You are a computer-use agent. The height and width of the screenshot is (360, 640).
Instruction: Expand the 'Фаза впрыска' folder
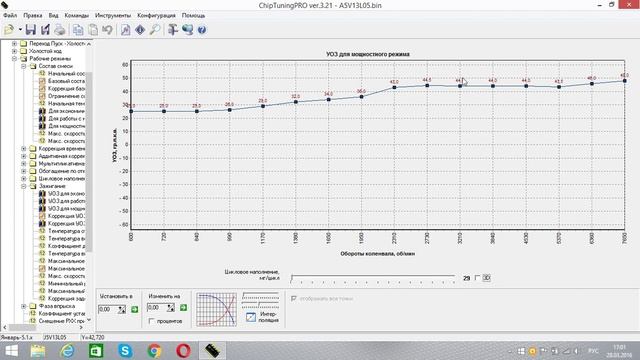click(x=24, y=306)
